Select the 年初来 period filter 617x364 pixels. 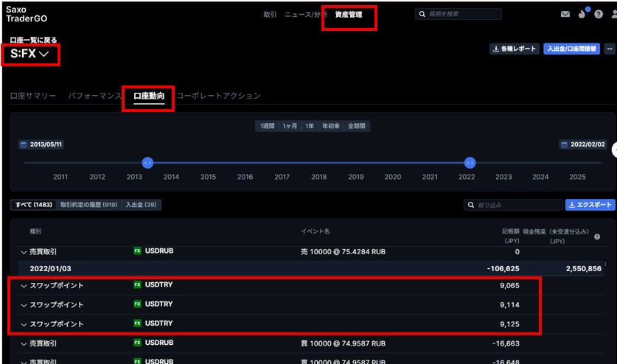(x=330, y=126)
